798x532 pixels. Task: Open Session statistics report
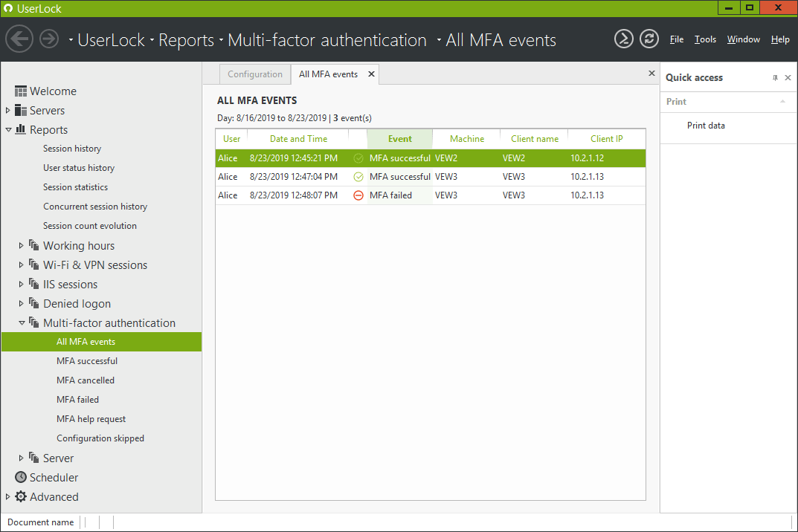(x=75, y=187)
